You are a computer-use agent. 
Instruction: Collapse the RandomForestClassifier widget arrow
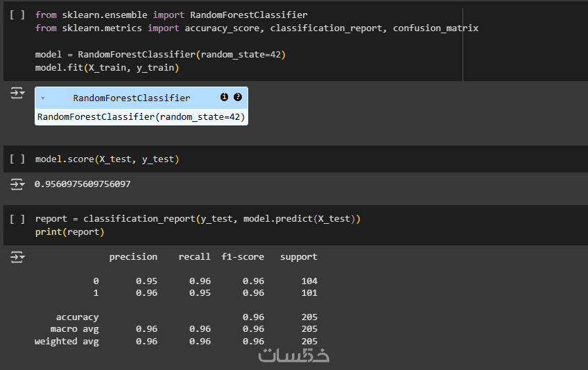tap(43, 98)
